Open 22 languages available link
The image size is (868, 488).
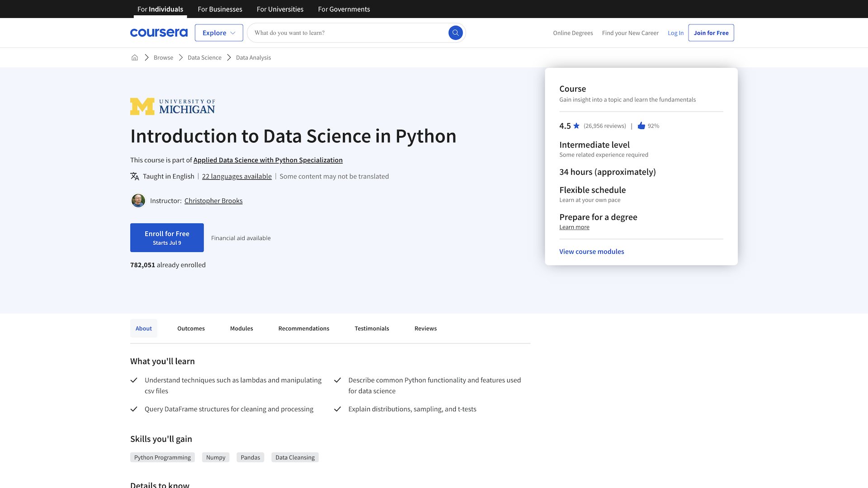point(237,176)
